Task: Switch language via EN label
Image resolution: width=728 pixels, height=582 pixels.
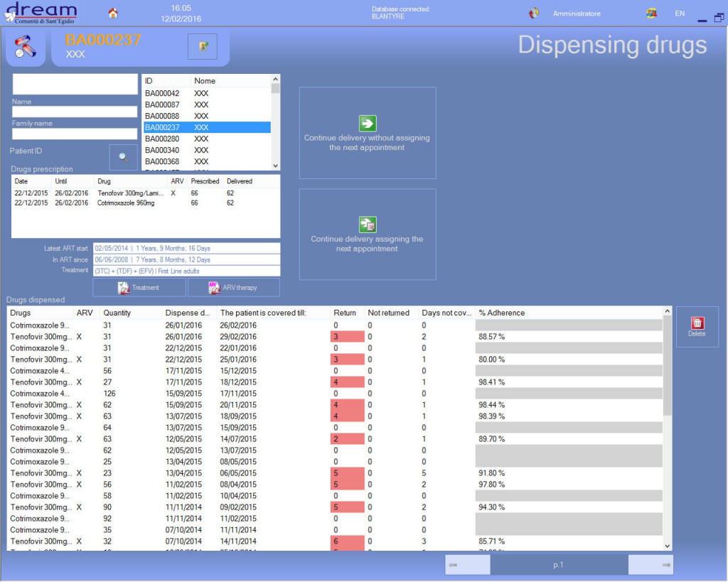Action: (680, 14)
